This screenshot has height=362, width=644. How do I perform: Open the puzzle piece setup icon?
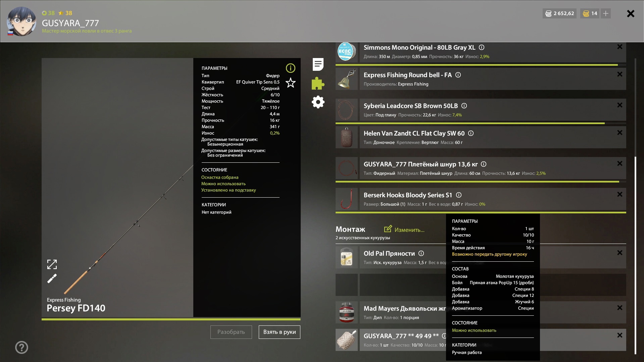tap(318, 83)
